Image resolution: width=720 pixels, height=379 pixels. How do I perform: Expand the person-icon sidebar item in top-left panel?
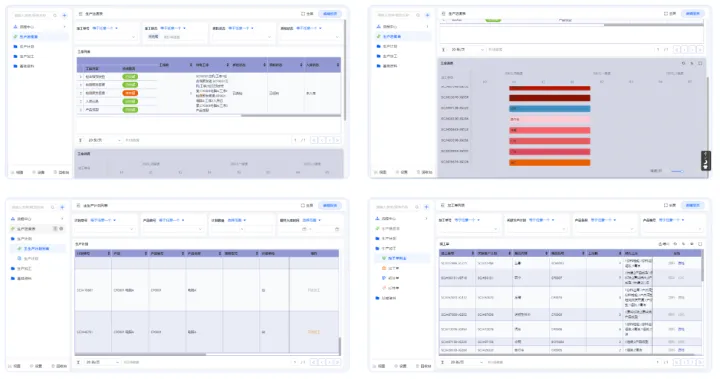[x=39, y=27]
